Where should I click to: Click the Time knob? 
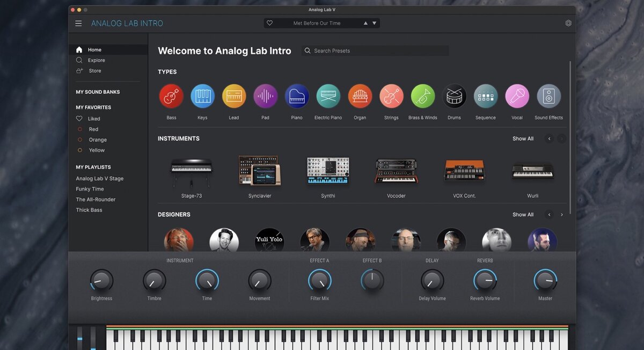pyautogui.click(x=207, y=281)
